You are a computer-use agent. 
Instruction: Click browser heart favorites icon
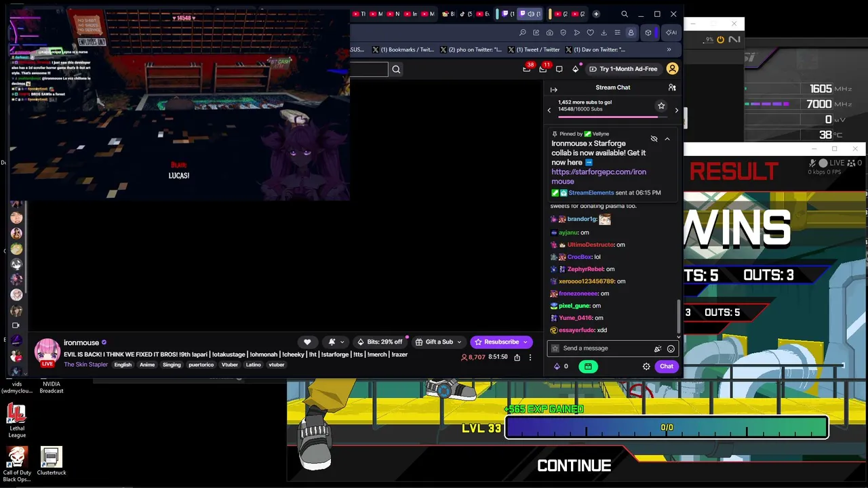coord(590,33)
